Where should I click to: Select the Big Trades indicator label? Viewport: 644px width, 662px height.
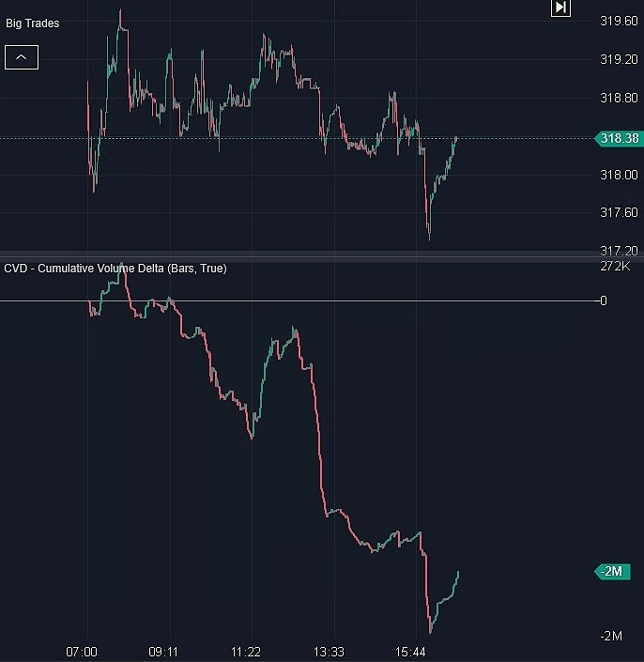(x=33, y=23)
